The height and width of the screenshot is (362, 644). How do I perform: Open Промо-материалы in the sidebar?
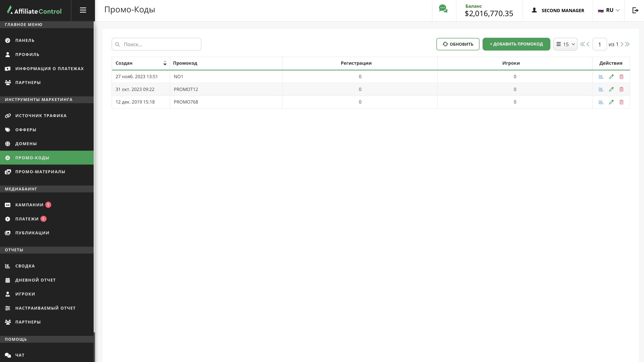click(40, 172)
